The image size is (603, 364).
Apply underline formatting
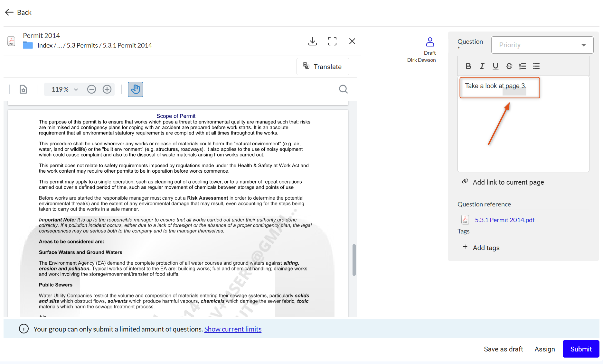click(495, 66)
